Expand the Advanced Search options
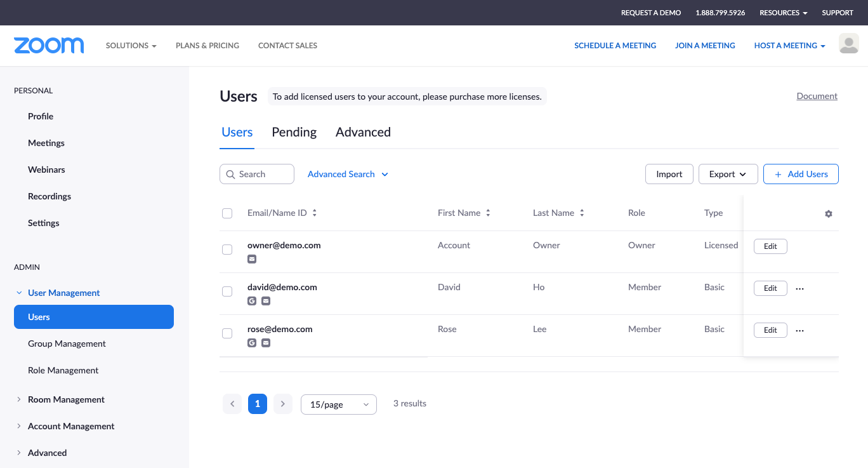This screenshot has height=468, width=868. (348, 174)
